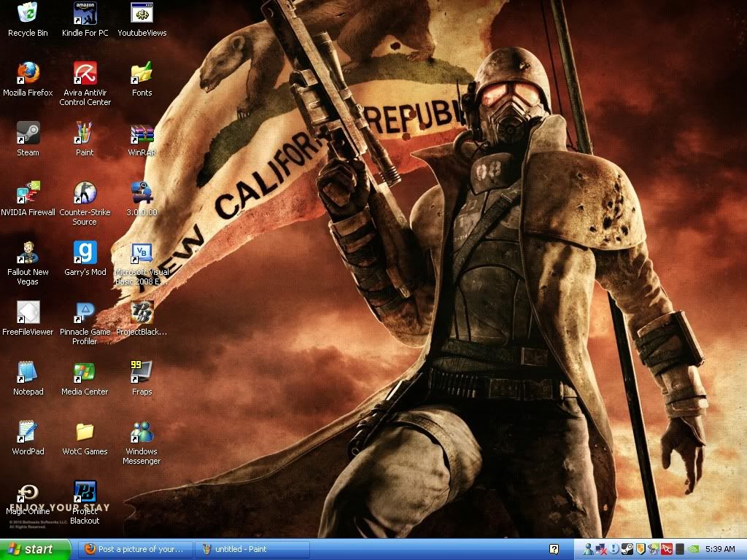Select the Garry's Mod desktop icon
This screenshot has height=560, width=747.
pyautogui.click(x=85, y=259)
